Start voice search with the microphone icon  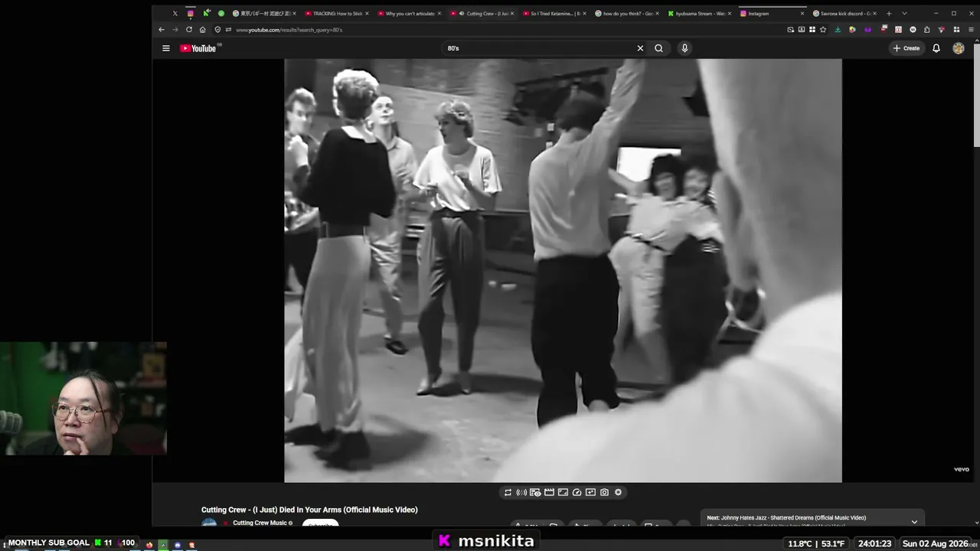pos(684,48)
